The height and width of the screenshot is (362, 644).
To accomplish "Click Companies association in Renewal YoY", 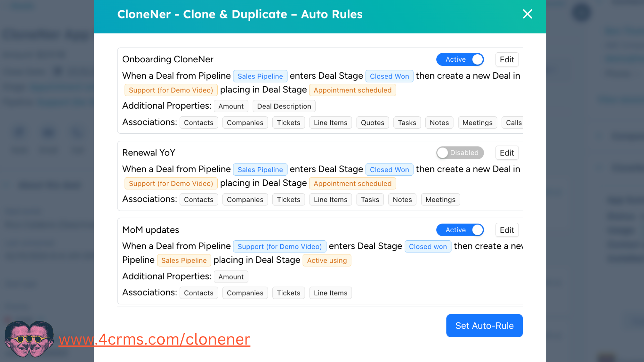I will coord(245,200).
